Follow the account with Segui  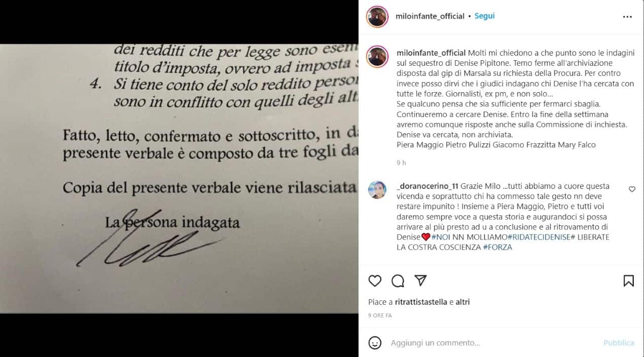coord(484,16)
